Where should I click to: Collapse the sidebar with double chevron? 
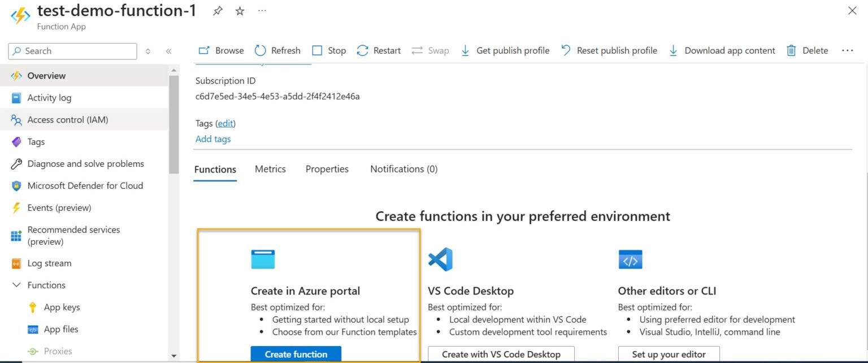(x=168, y=51)
